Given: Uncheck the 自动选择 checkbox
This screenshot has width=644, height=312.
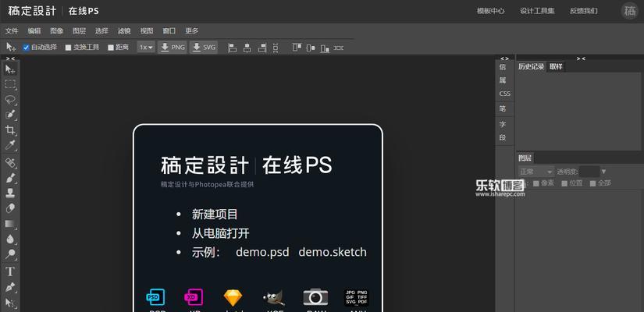Looking at the screenshot, I should (27, 48).
